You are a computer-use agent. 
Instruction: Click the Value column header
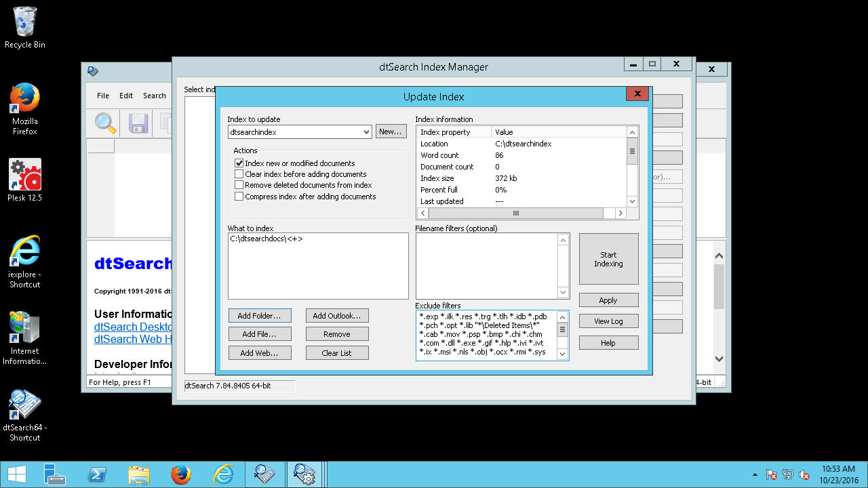coord(559,132)
